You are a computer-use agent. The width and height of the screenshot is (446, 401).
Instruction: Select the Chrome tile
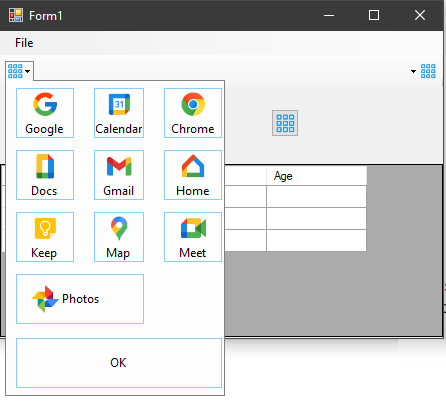pyautogui.click(x=193, y=113)
